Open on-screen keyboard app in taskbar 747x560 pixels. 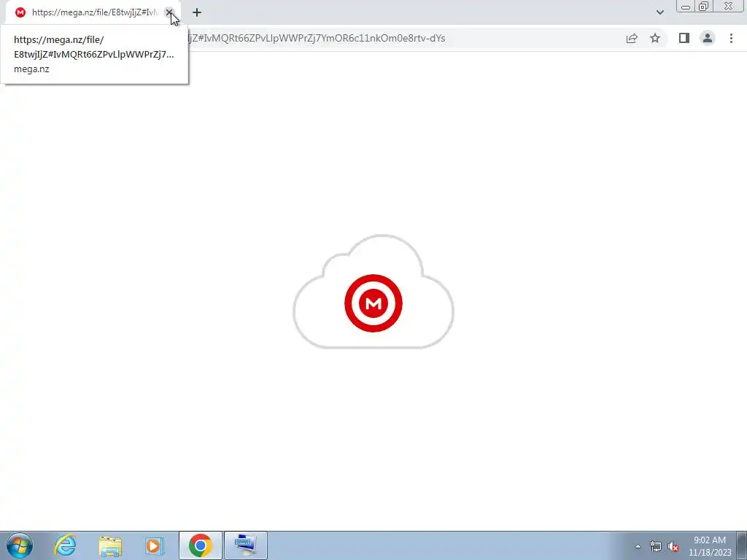click(246, 545)
